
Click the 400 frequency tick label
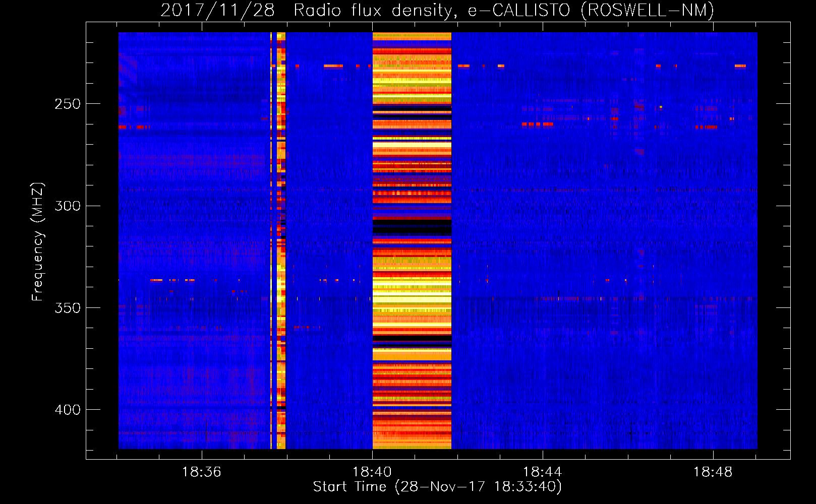tap(68, 409)
